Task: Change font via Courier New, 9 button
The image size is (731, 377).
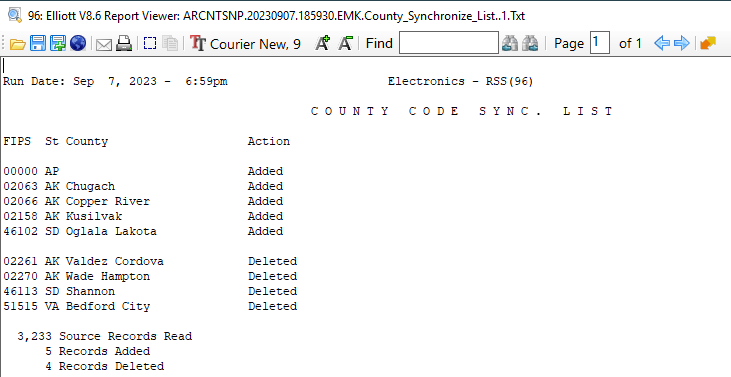Action: 246,43
